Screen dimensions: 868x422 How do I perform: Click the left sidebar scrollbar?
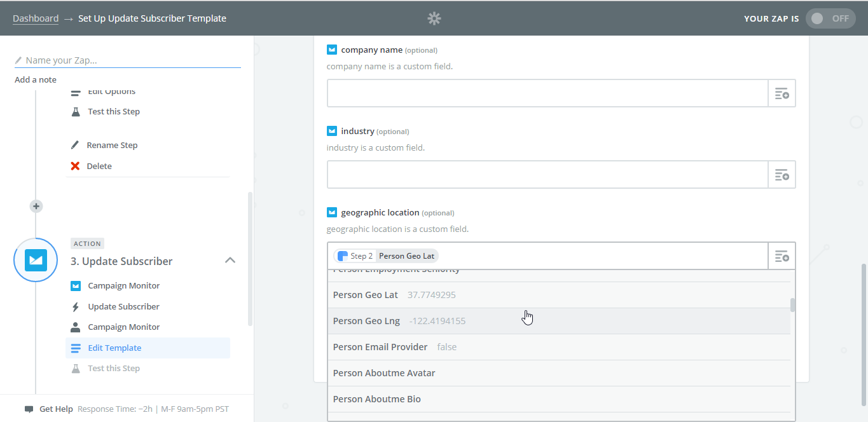coord(250,259)
